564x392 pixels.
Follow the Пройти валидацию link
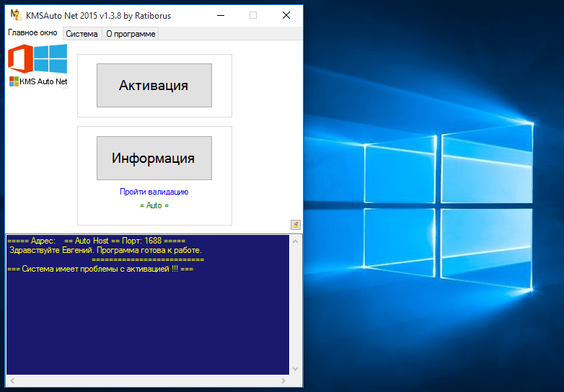pyautogui.click(x=154, y=192)
